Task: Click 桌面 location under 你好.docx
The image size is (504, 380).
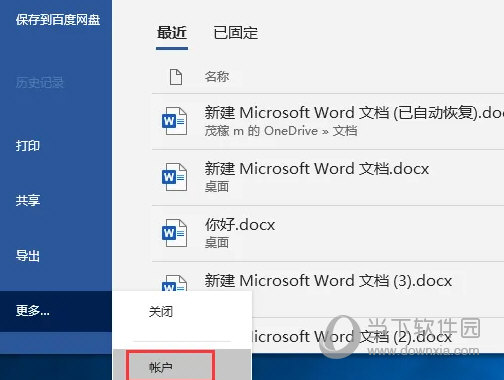Action: pyautogui.click(x=217, y=243)
